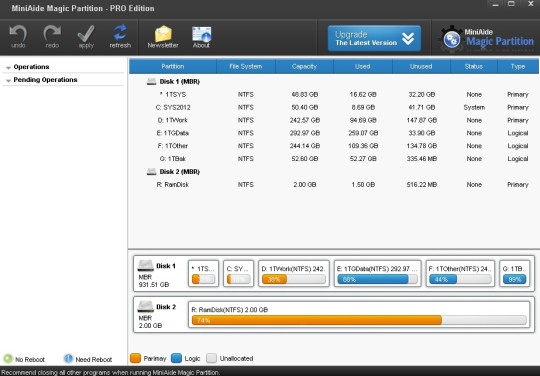Select the F: 1TOther partition row

point(334,146)
